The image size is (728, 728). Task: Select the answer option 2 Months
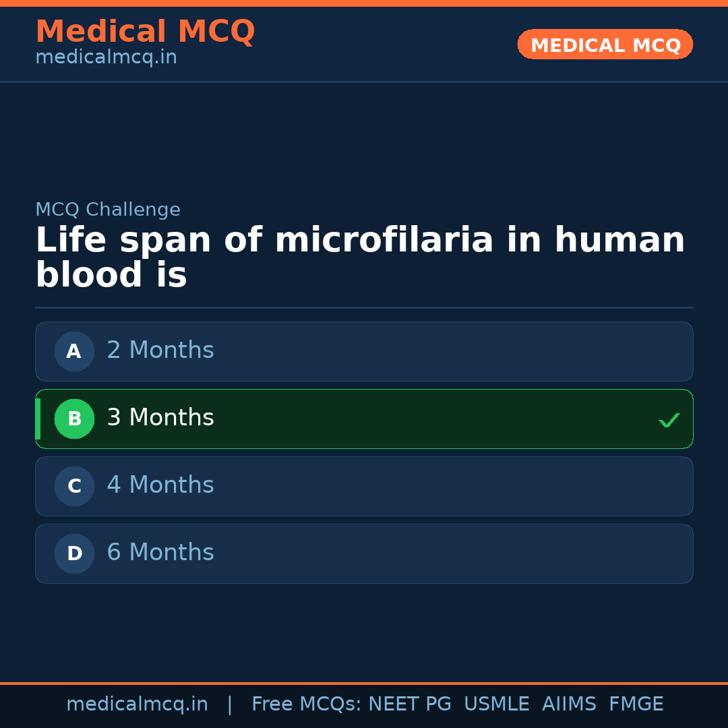[364, 351]
